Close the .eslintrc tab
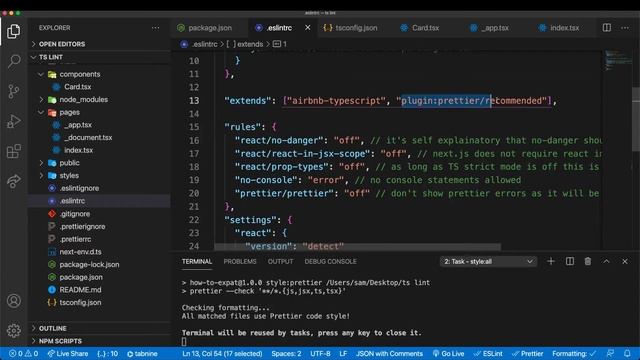 click(307, 28)
